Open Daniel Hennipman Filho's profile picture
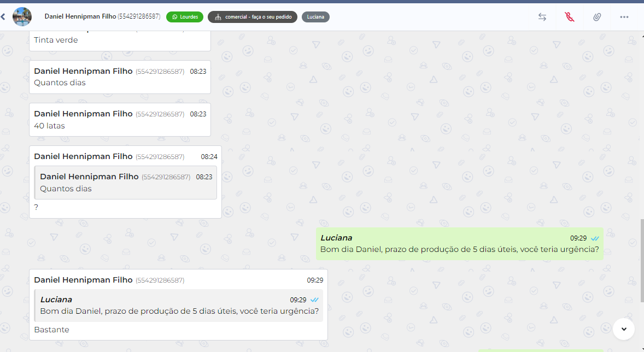Image resolution: width=644 pixels, height=352 pixels. 22,17
